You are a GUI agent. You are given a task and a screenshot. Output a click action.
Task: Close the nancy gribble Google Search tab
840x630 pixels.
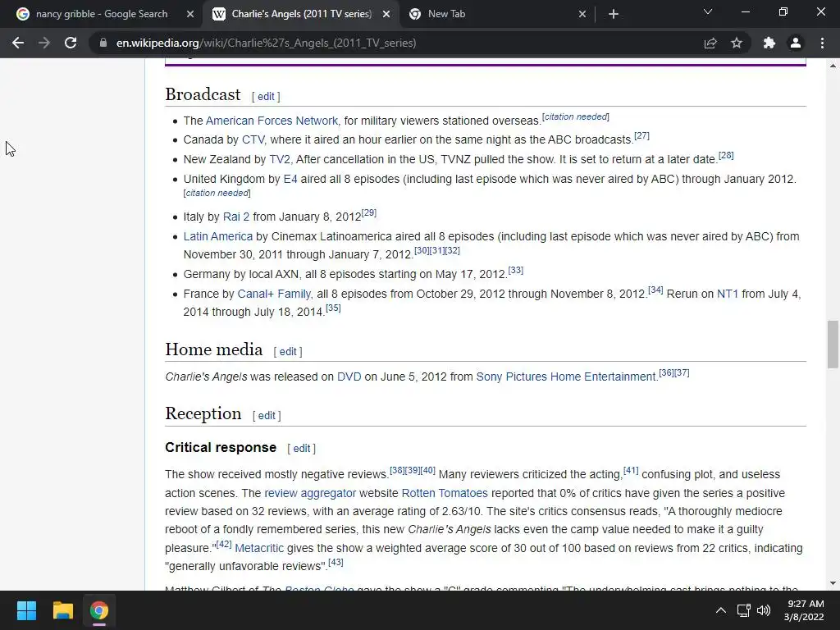(190, 14)
